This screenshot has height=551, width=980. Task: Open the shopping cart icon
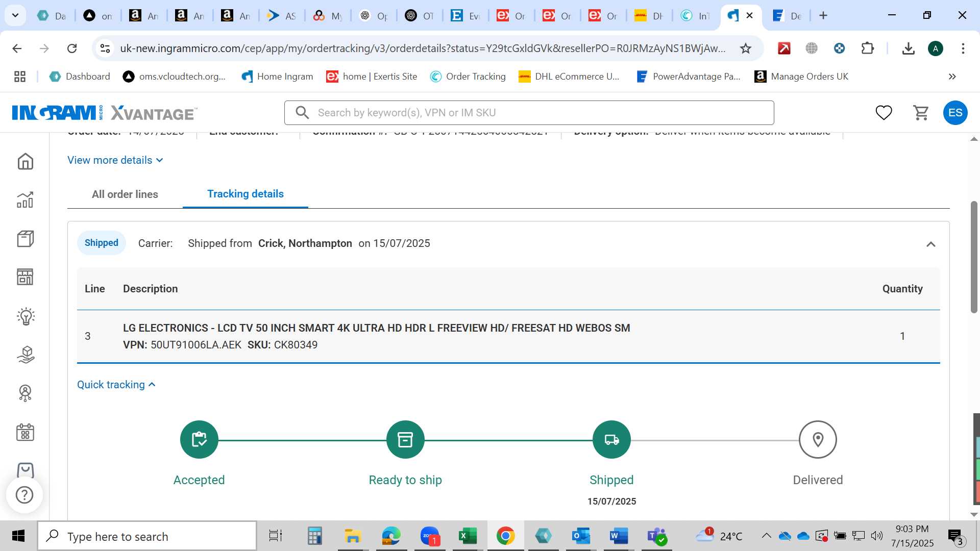921,113
